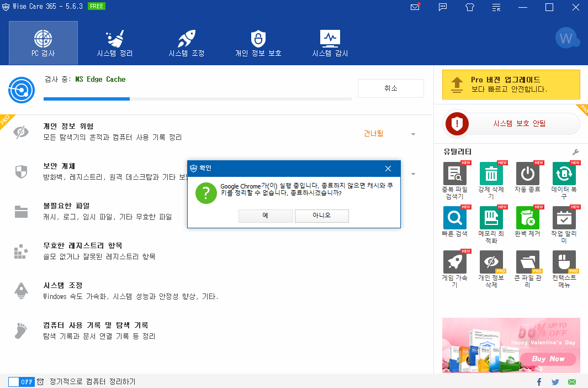Open 자동 종료 utility
The height and width of the screenshot is (388, 588).
pos(528,178)
